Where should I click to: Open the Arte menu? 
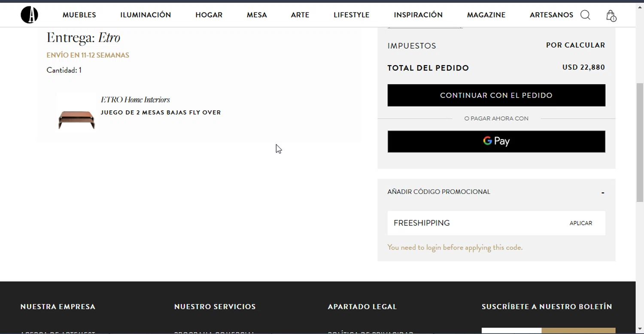[300, 15]
